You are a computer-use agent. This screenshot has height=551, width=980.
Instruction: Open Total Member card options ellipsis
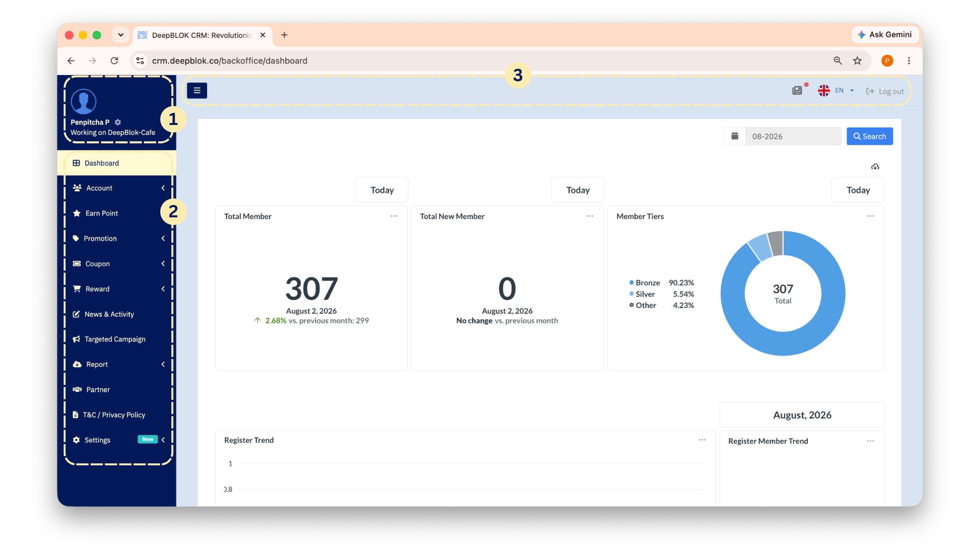point(394,216)
